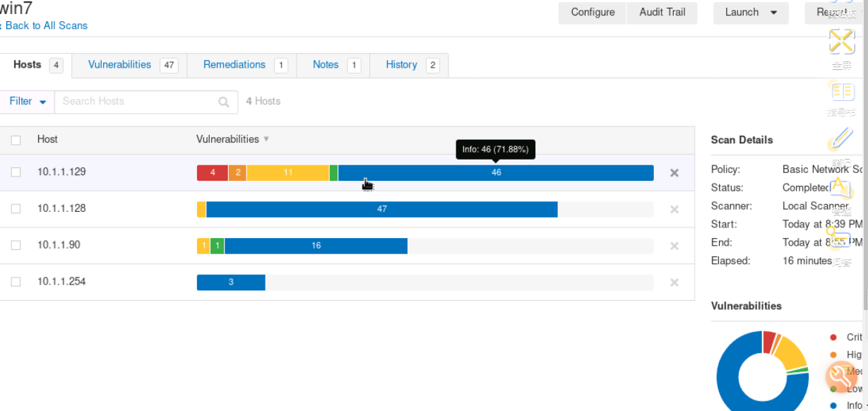Check the box for host 10.1.1.254
Viewport: 868px width, 411px height.
(16, 282)
